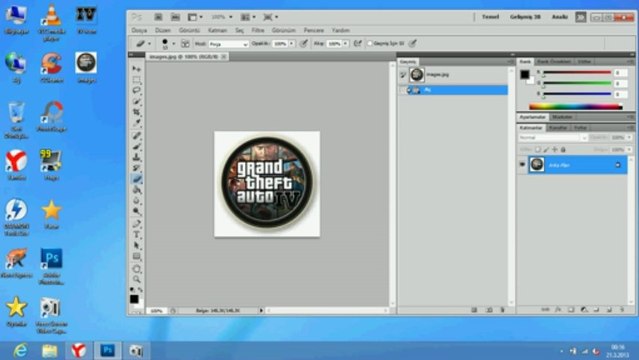Image resolution: width=639 pixels, height=360 pixels.
Task: Toggle lock position icon in Katmanlar
Action: (x=555, y=150)
